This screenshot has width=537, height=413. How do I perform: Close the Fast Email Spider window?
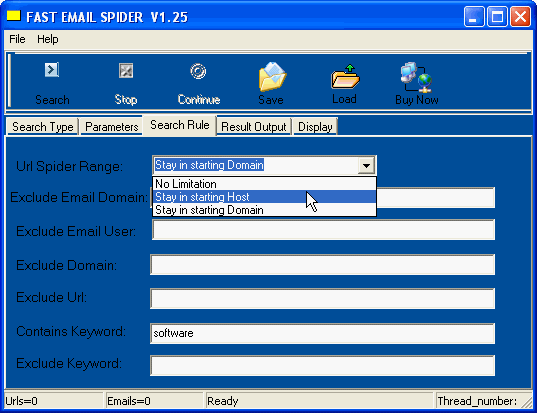click(520, 16)
